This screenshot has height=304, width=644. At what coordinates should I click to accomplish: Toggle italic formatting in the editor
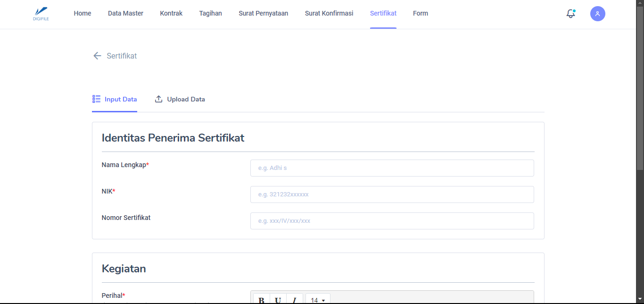[294, 299]
